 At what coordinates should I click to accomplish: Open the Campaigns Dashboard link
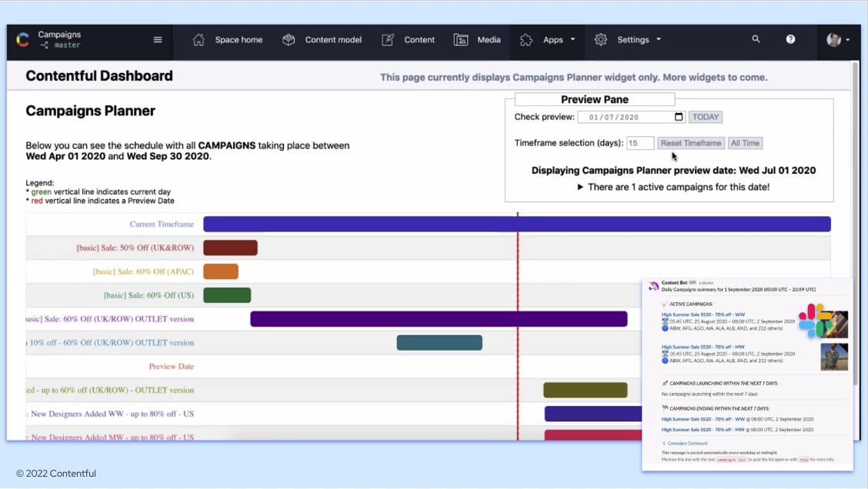687,443
